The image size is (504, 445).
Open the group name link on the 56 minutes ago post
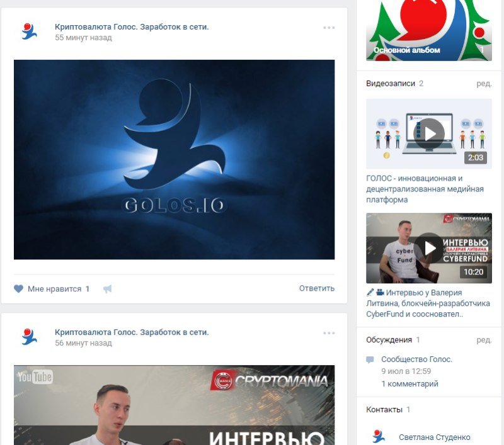(132, 332)
